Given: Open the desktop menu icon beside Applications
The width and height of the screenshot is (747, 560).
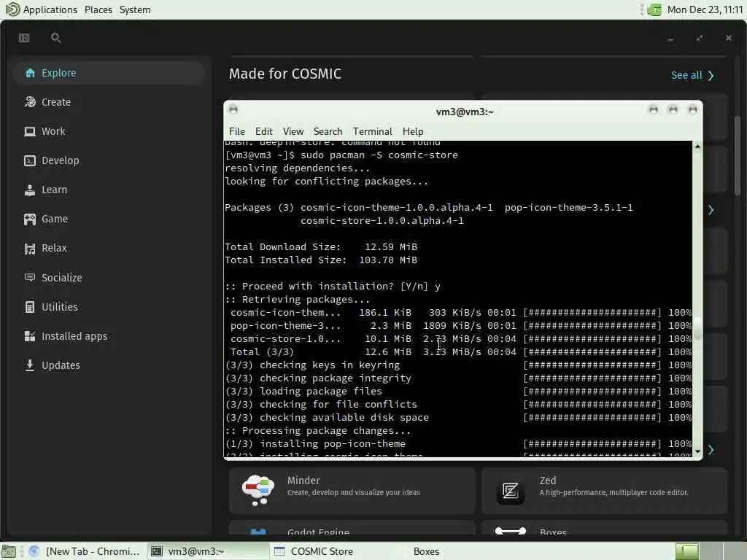Looking at the screenshot, I should pos(12,9).
